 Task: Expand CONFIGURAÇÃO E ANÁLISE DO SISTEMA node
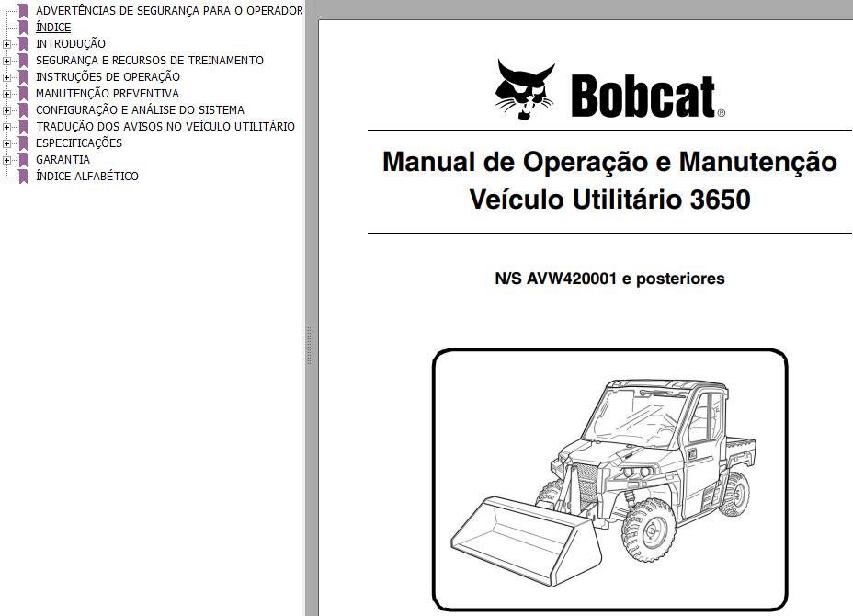click(6, 110)
